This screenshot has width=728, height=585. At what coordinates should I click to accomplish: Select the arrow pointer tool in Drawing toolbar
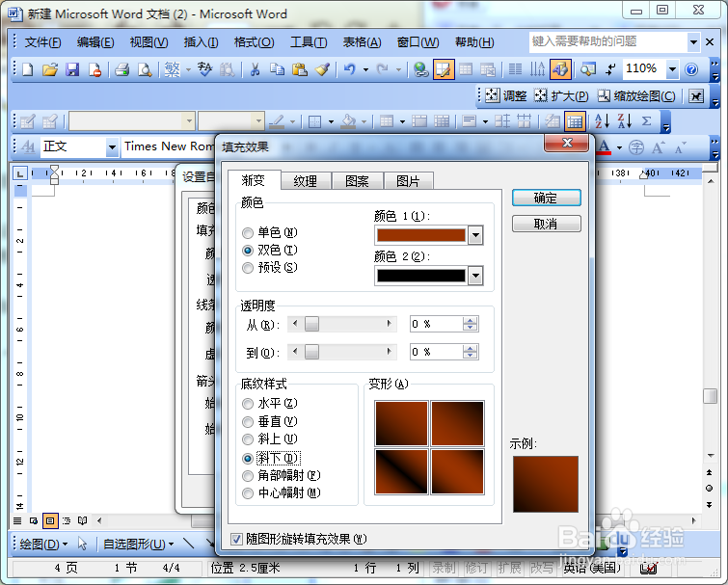tap(82, 544)
